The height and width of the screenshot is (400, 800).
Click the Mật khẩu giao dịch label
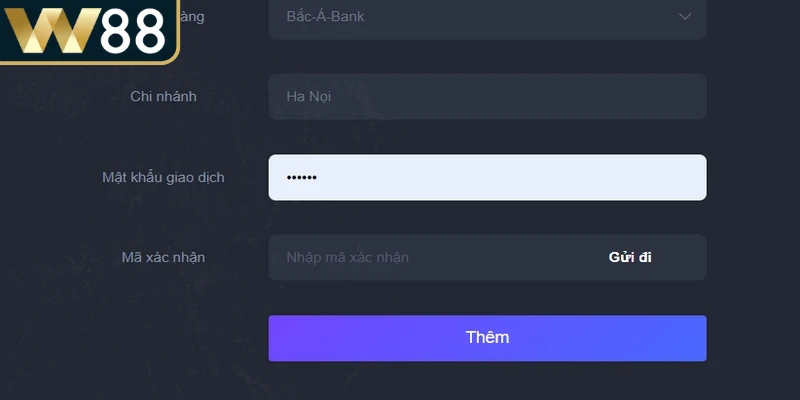click(163, 177)
